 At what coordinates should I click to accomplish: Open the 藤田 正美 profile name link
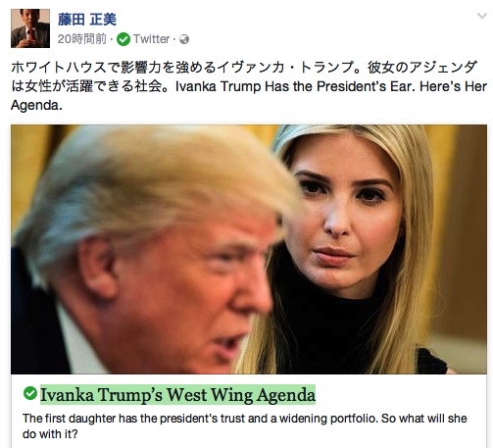pos(87,20)
